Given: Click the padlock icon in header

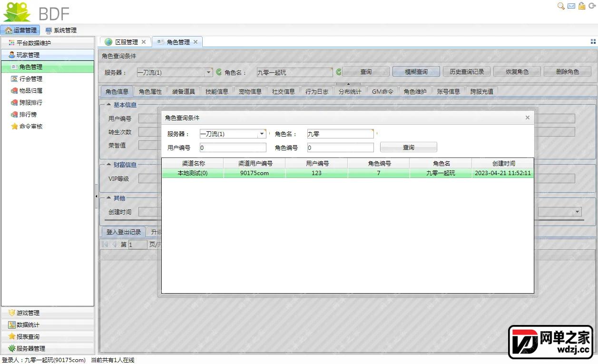Looking at the screenshot, I should pyautogui.click(x=581, y=6).
